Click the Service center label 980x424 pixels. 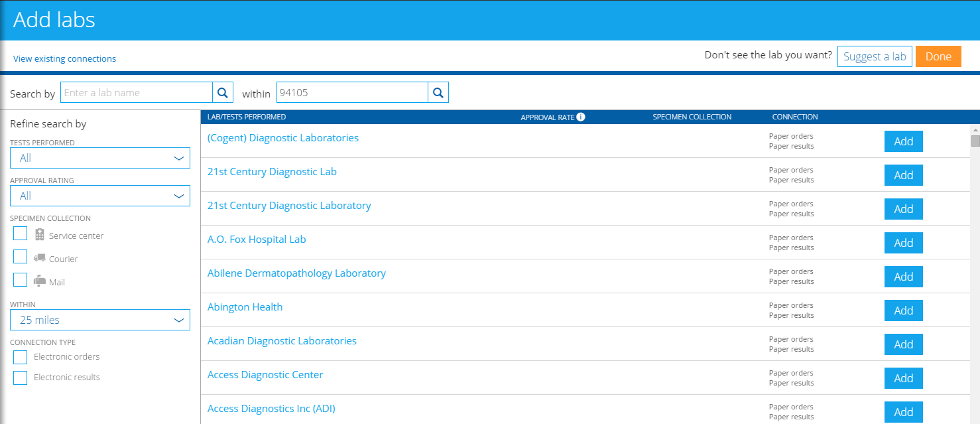tap(76, 236)
